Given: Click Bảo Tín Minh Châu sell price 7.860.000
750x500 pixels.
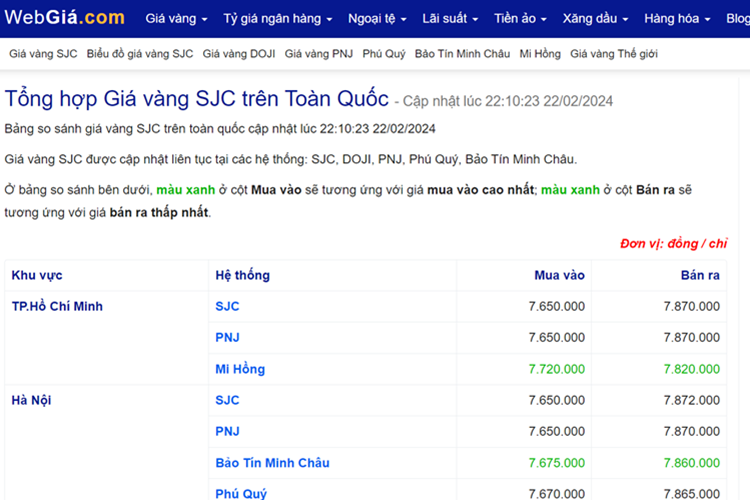Looking at the screenshot, I should click(x=692, y=463).
